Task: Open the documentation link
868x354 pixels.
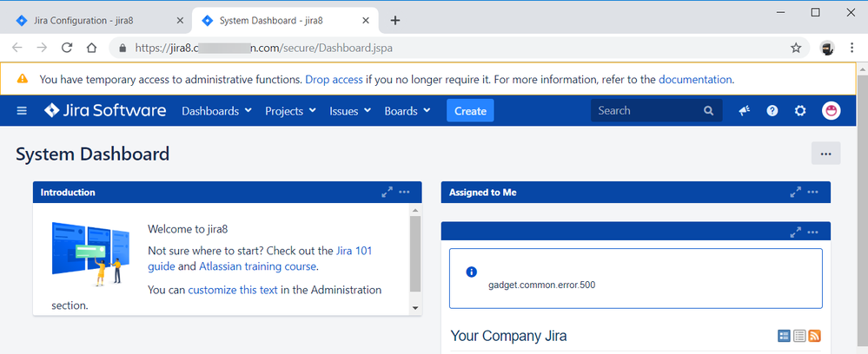Action: tap(695, 79)
